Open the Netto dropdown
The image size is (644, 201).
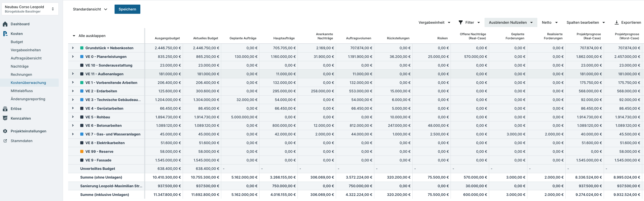point(550,22)
